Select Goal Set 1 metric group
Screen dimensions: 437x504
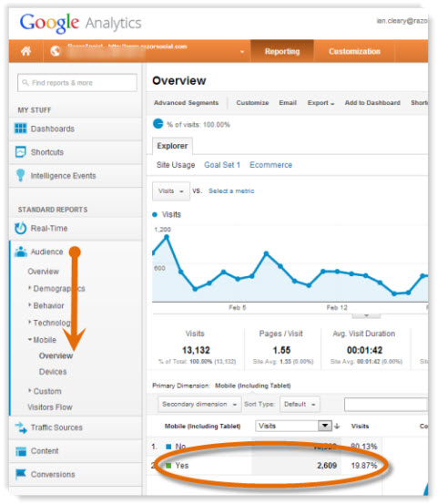point(222,165)
